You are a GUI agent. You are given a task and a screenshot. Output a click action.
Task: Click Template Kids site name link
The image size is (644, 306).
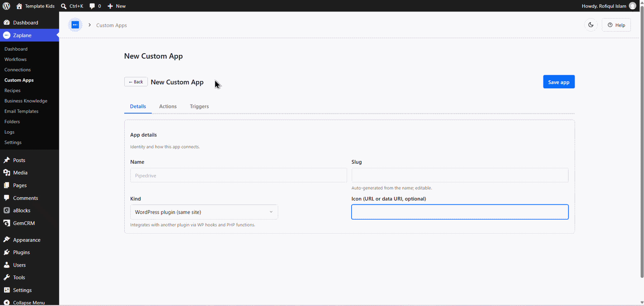[40, 6]
